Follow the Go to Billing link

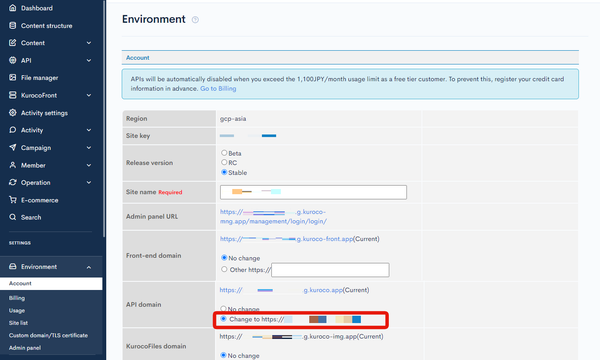[218, 88]
